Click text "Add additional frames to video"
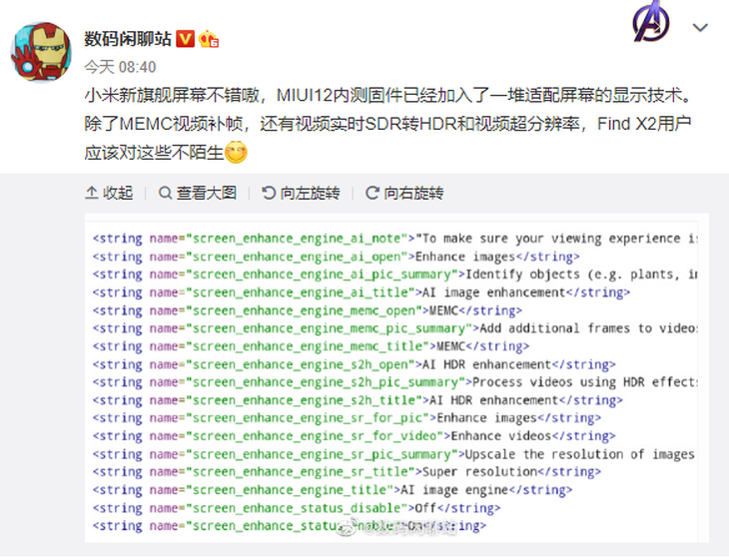This screenshot has width=729, height=560. point(587,328)
